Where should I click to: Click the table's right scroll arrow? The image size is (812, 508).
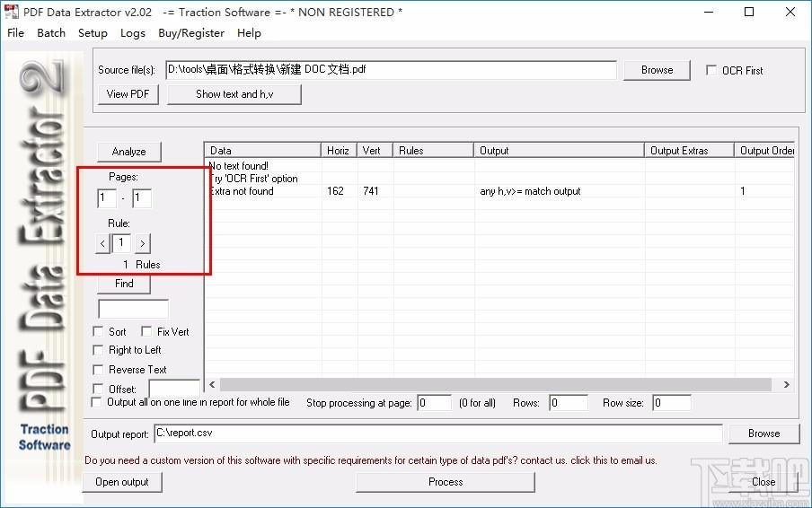click(x=786, y=384)
